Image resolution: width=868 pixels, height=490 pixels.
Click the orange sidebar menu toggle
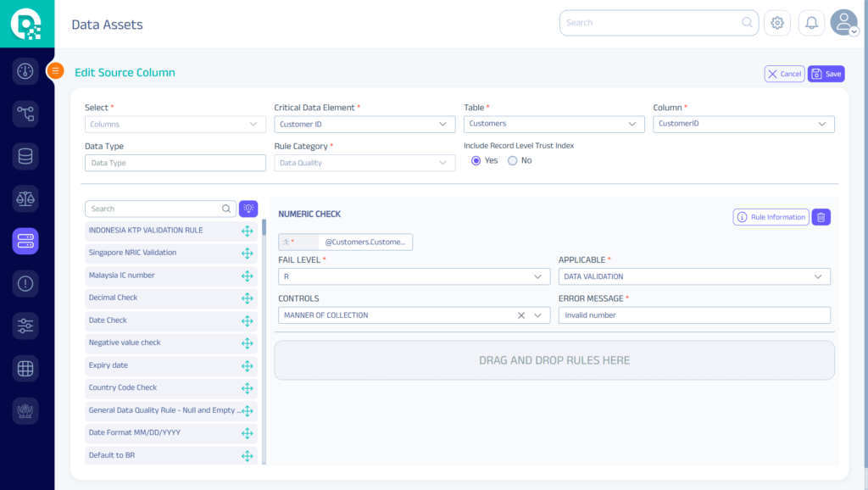(x=55, y=71)
